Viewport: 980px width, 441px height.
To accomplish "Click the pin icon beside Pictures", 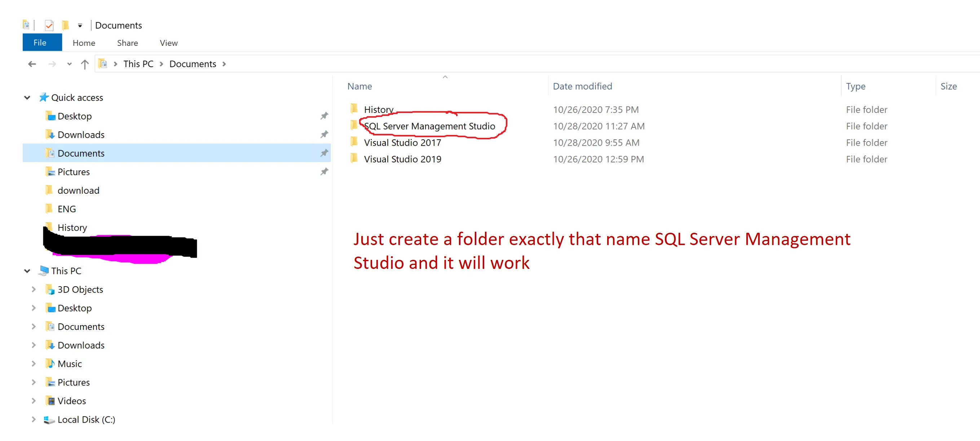I will tap(324, 172).
